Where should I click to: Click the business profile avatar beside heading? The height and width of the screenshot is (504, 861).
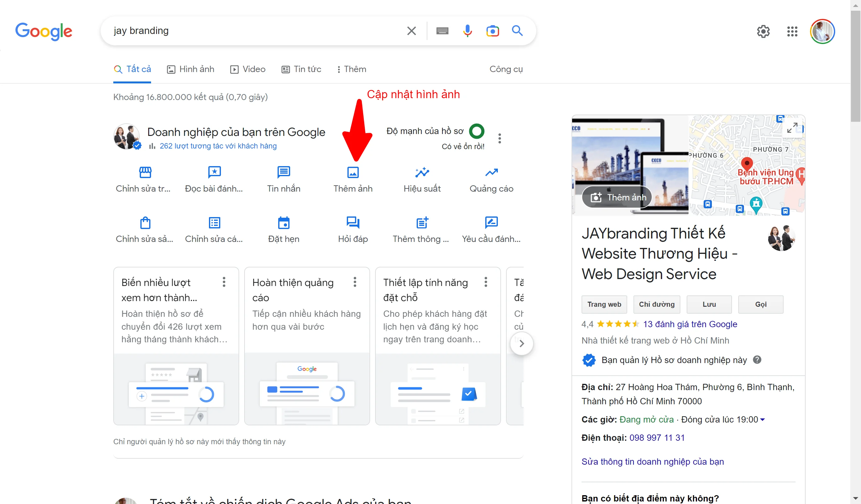click(x=127, y=137)
